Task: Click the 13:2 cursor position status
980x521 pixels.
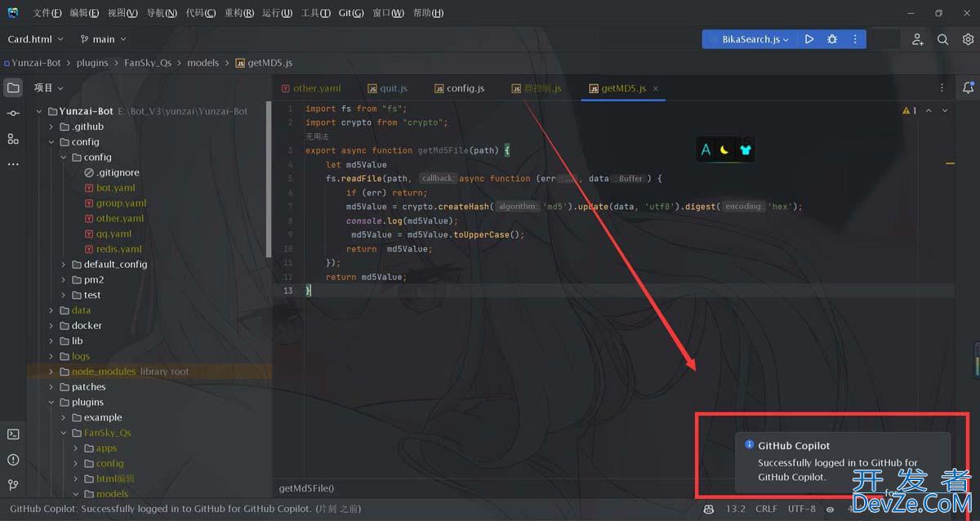Action: (x=736, y=509)
